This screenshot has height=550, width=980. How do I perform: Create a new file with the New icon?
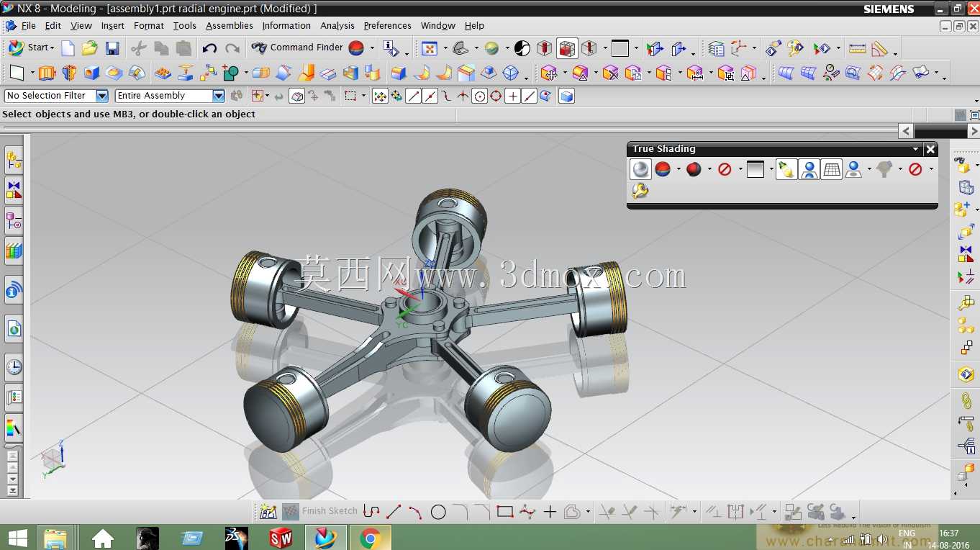68,48
